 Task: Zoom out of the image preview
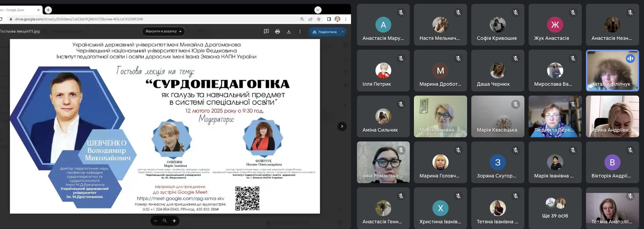156,221
